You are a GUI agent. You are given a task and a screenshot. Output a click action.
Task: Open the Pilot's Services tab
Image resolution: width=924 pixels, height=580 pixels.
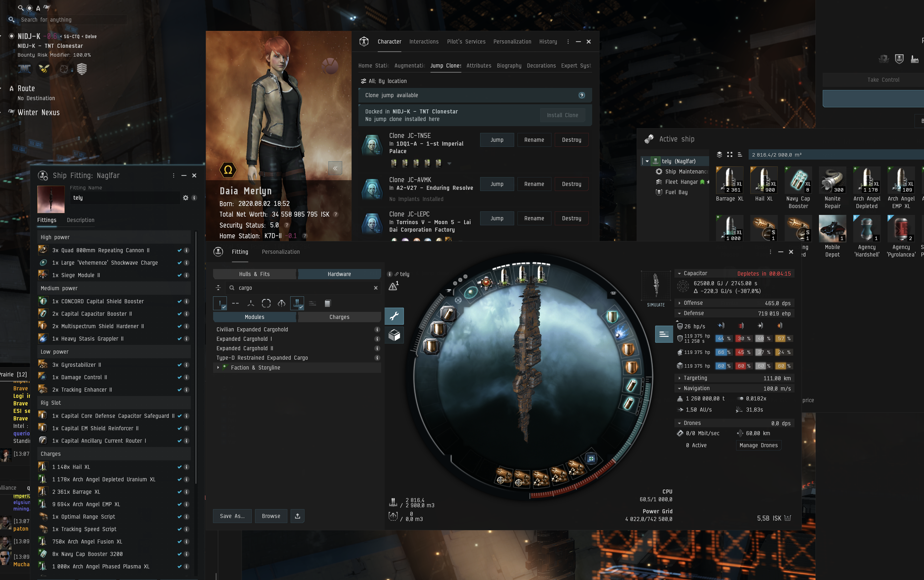466,41
